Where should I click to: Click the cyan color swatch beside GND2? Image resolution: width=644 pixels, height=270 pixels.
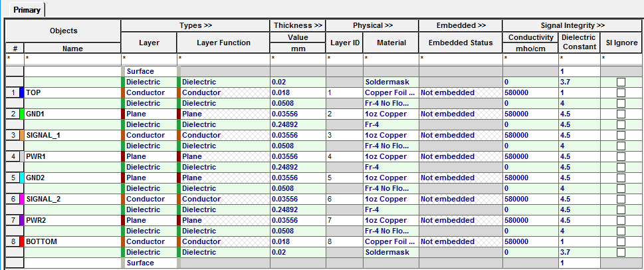pyautogui.click(x=22, y=178)
